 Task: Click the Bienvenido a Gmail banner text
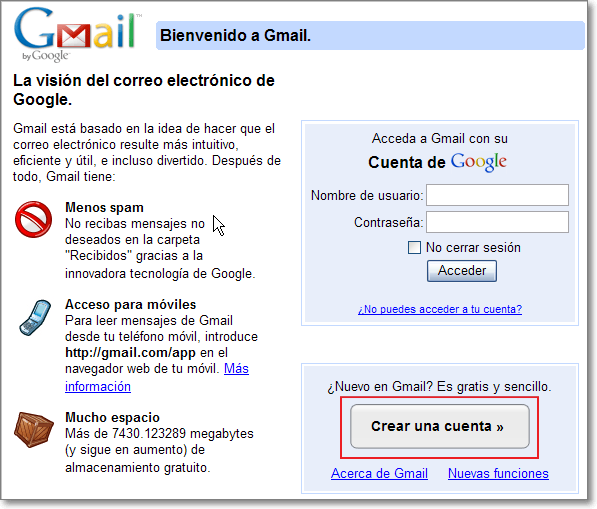coord(235,35)
